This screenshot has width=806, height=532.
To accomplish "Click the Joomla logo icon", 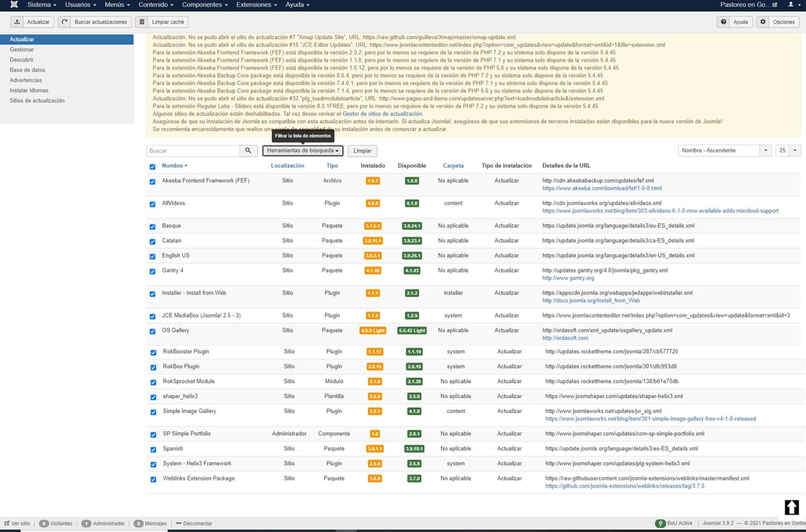I will [x=14, y=4].
